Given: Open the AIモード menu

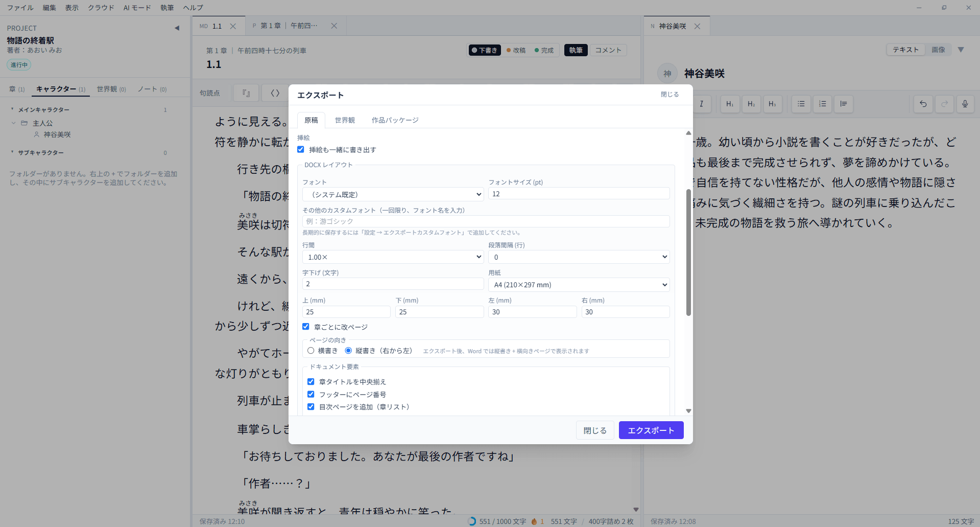Looking at the screenshot, I should point(137,8).
